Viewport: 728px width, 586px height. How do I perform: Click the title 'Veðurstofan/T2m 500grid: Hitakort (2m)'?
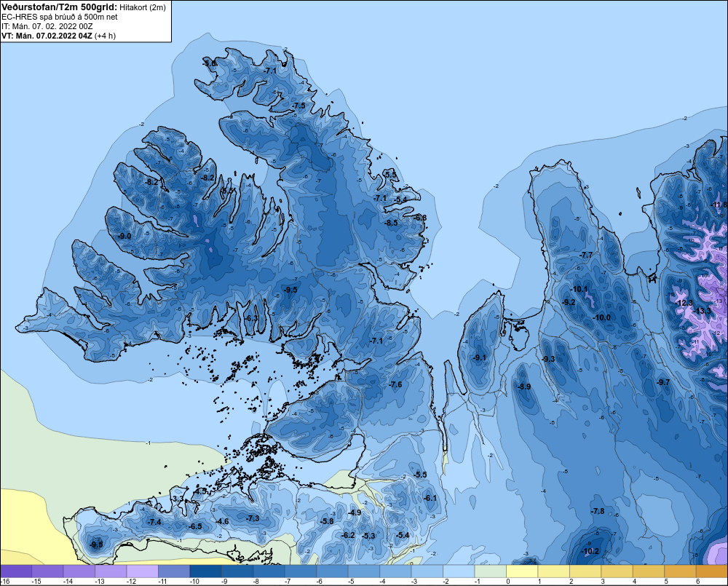tap(84, 7)
